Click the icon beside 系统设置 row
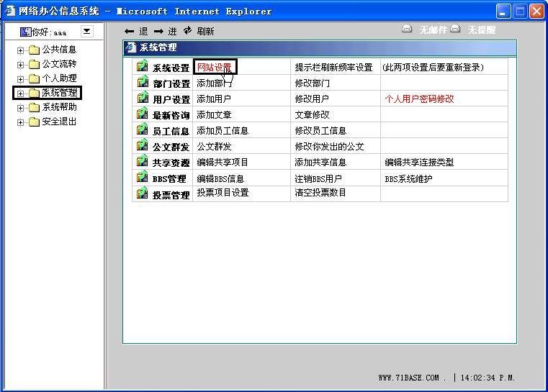 142,67
